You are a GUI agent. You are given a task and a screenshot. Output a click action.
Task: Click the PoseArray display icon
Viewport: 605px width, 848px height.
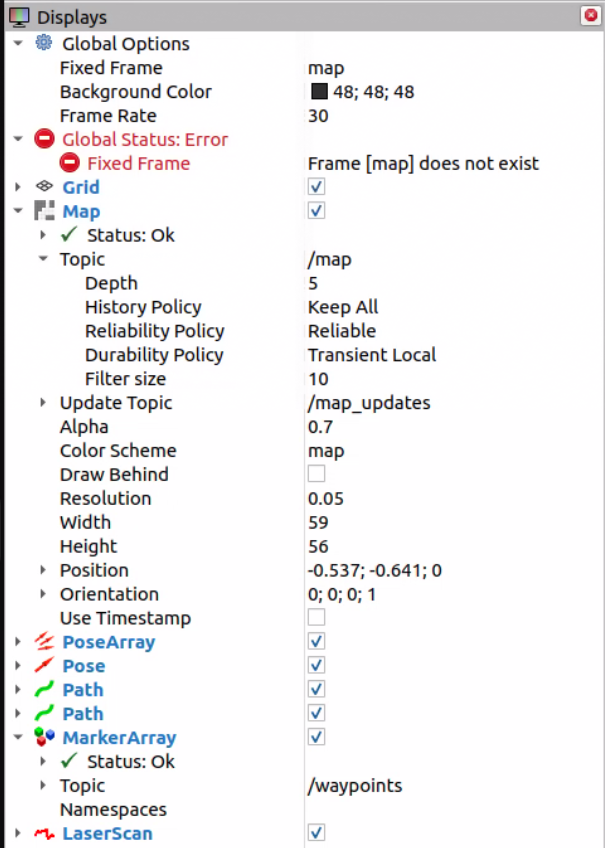[44, 641]
